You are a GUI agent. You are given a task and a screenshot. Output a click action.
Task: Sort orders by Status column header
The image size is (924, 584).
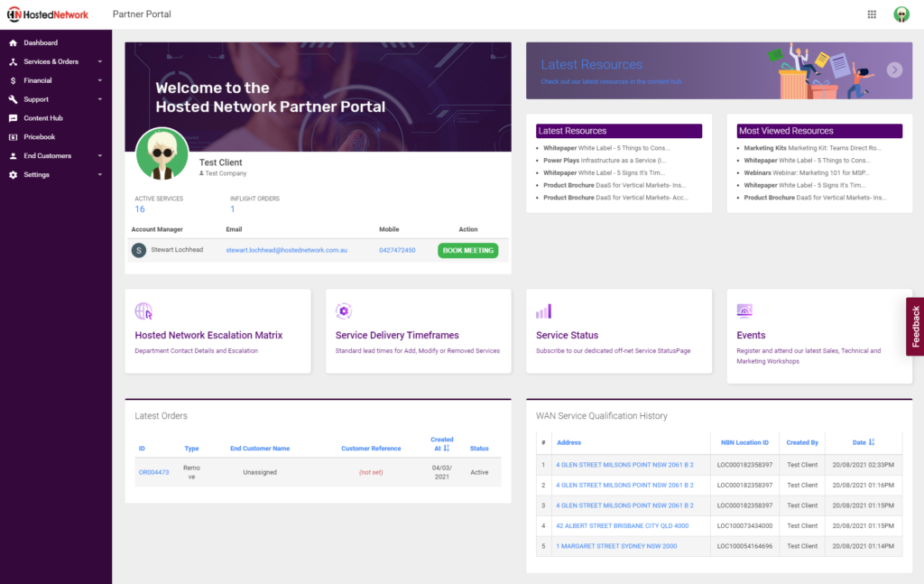(x=479, y=449)
